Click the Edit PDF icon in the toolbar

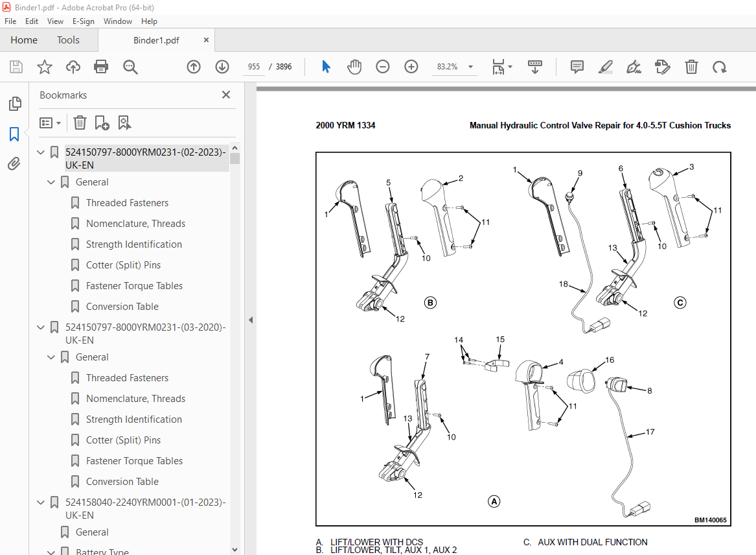pos(663,67)
